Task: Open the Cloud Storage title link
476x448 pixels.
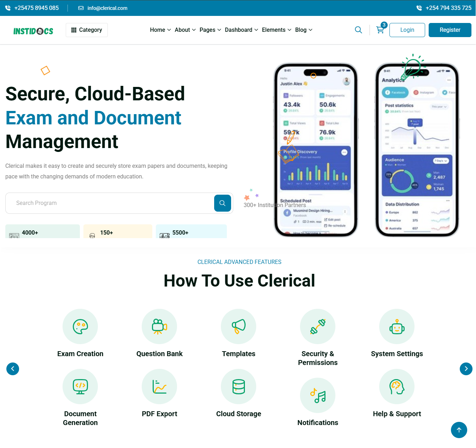Action: [239, 414]
